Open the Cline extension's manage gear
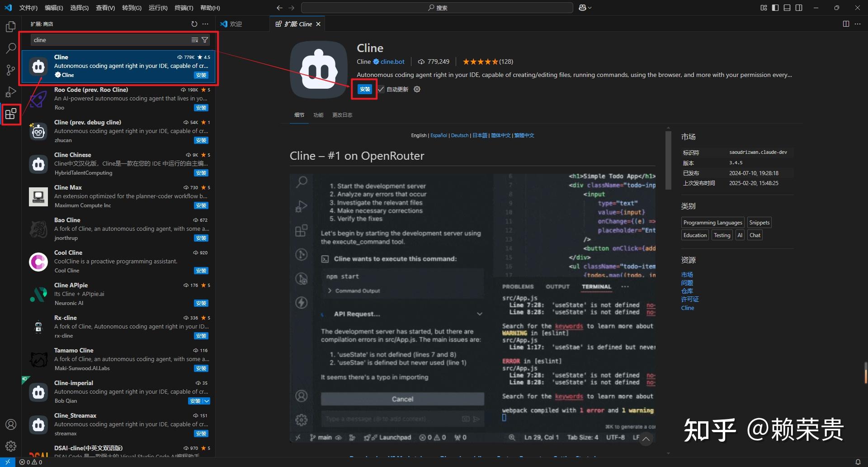868x467 pixels. pyautogui.click(x=416, y=89)
